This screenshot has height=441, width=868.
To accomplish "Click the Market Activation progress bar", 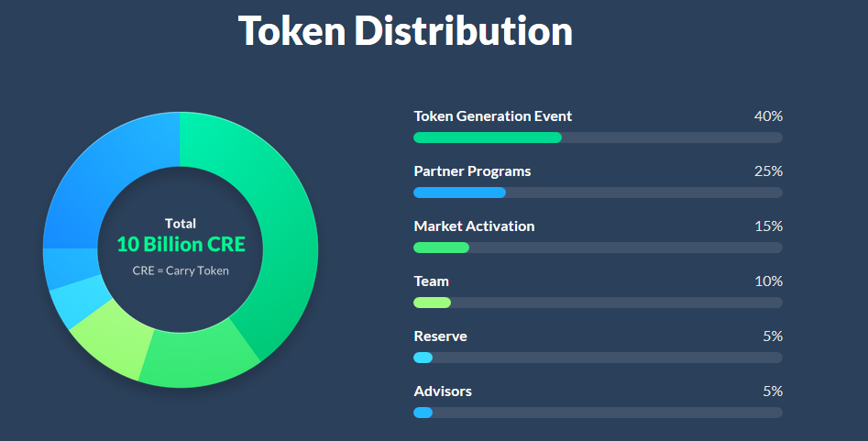I will (x=598, y=248).
